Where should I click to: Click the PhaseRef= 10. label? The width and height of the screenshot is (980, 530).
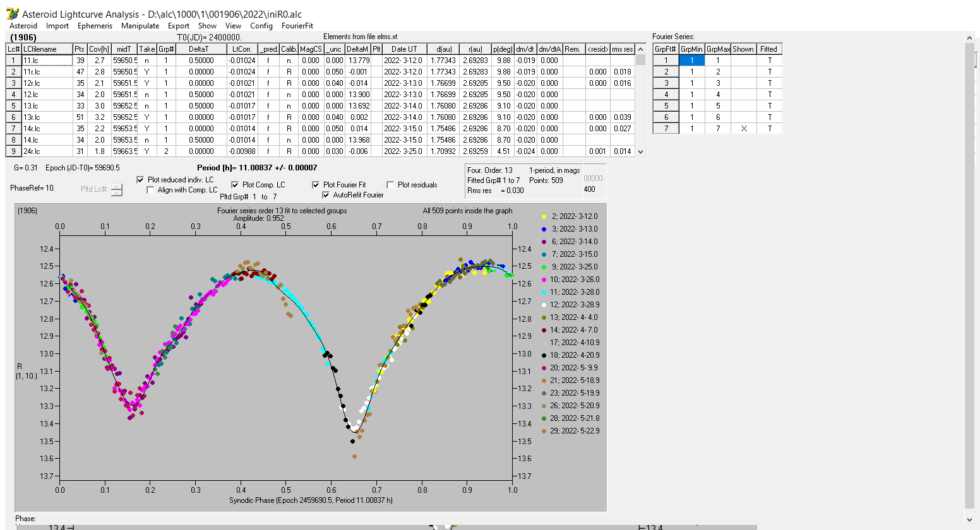point(32,188)
